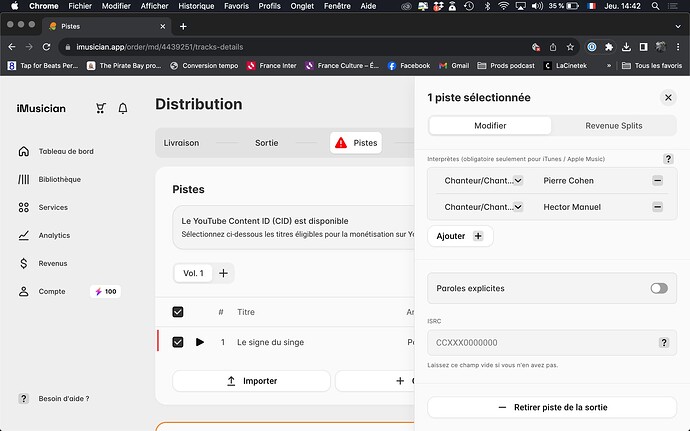Open the Historique menu

click(196, 6)
